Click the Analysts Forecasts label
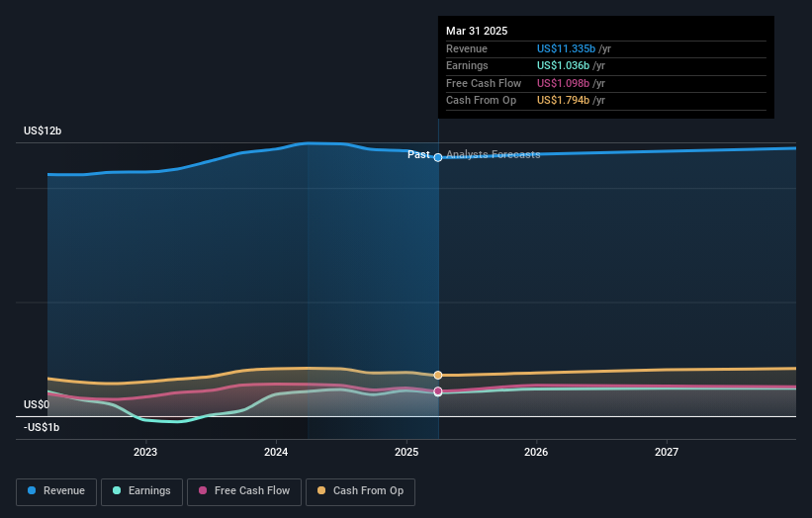 coord(493,155)
